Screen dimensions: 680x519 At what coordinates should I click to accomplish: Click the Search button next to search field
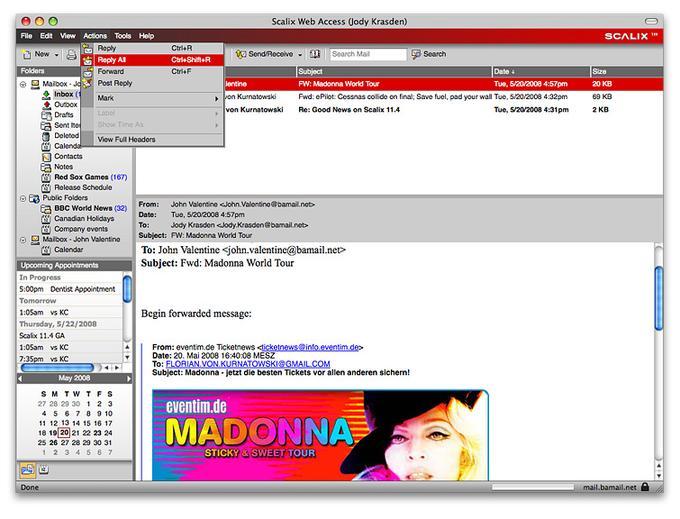[428, 54]
